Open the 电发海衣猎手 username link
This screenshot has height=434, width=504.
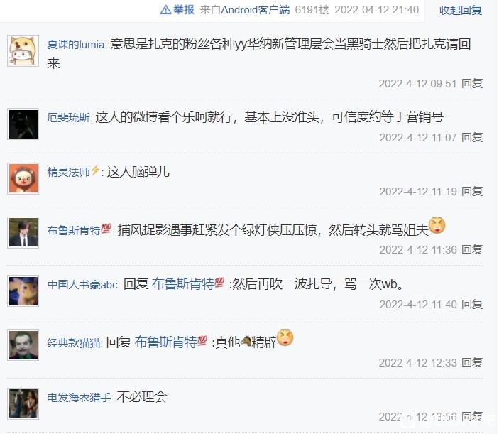coord(79,397)
